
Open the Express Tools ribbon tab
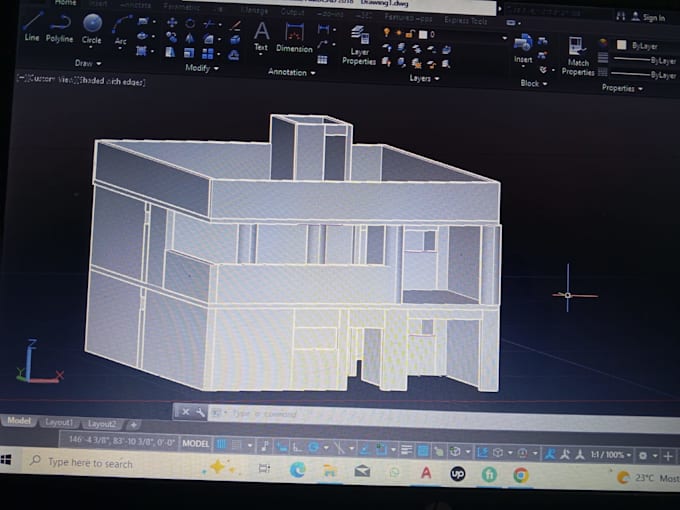(465, 20)
